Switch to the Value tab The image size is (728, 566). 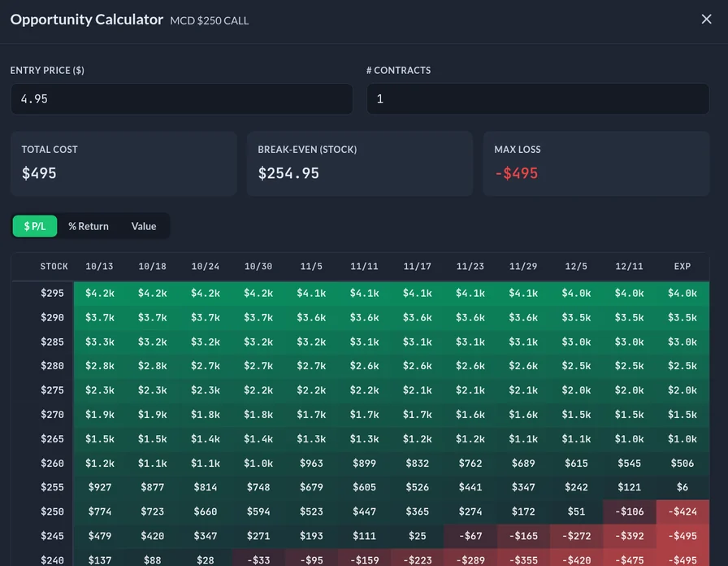point(144,226)
